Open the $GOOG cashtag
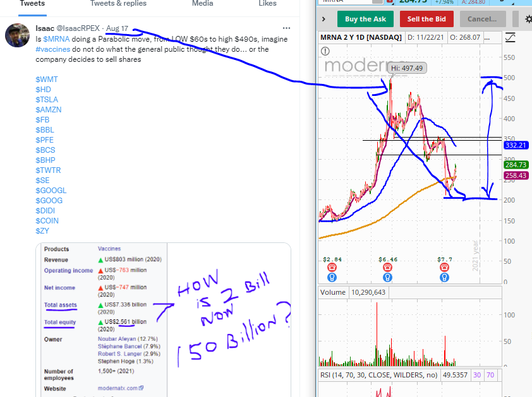532x397 pixels. point(49,200)
